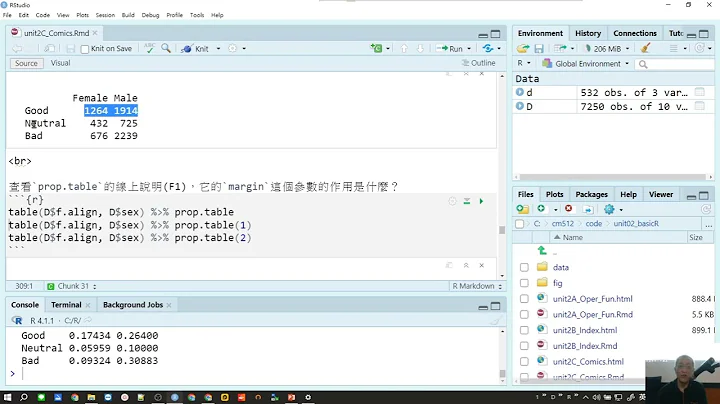This screenshot has width=720, height=404.
Task: Open Global Environment dropdown
Action: coord(585,64)
